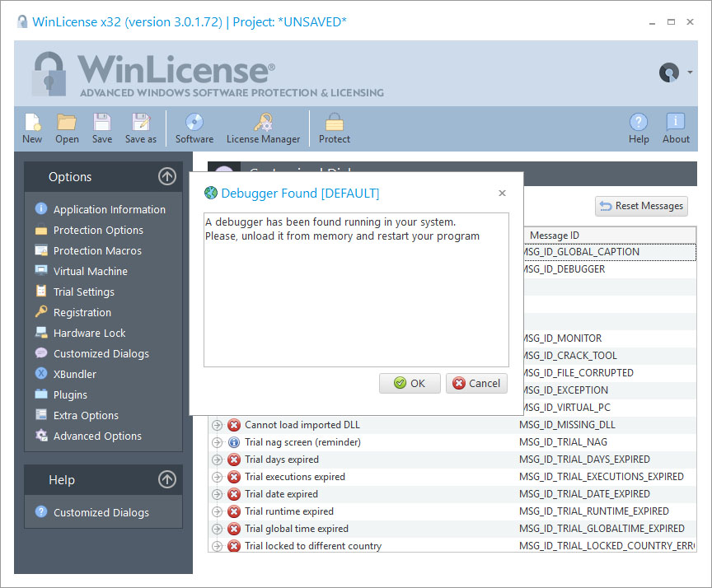Close the Debugger Found dialog with X
This screenshot has width=712, height=588.
(502, 194)
